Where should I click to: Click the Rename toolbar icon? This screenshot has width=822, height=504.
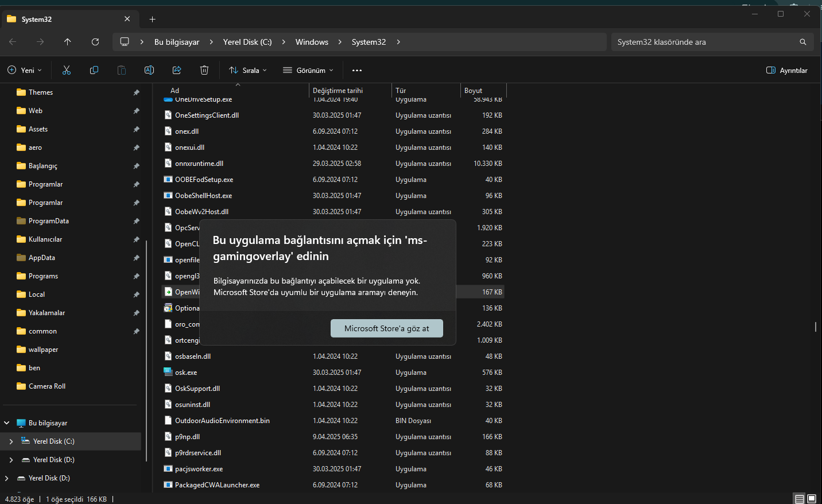(x=149, y=70)
